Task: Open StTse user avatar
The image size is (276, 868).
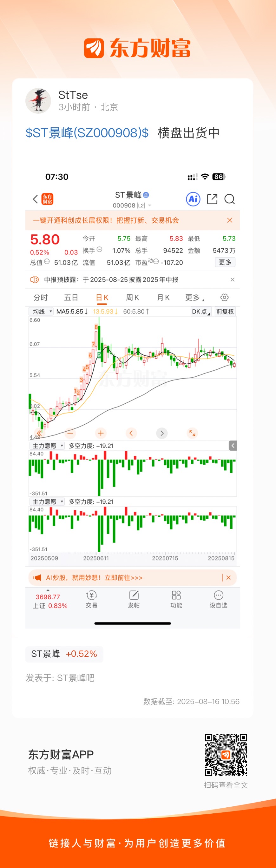Action: click(38, 101)
